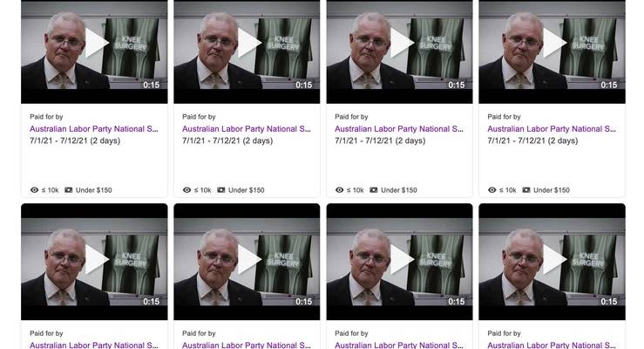This screenshot has height=349, width=644.
Task: Play the third video ad in top row
Action: [x=402, y=43]
